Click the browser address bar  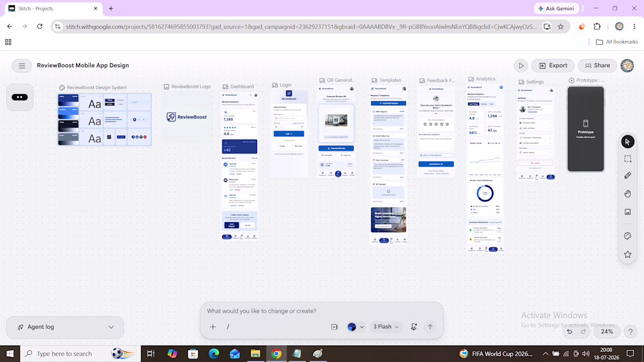pos(301,27)
